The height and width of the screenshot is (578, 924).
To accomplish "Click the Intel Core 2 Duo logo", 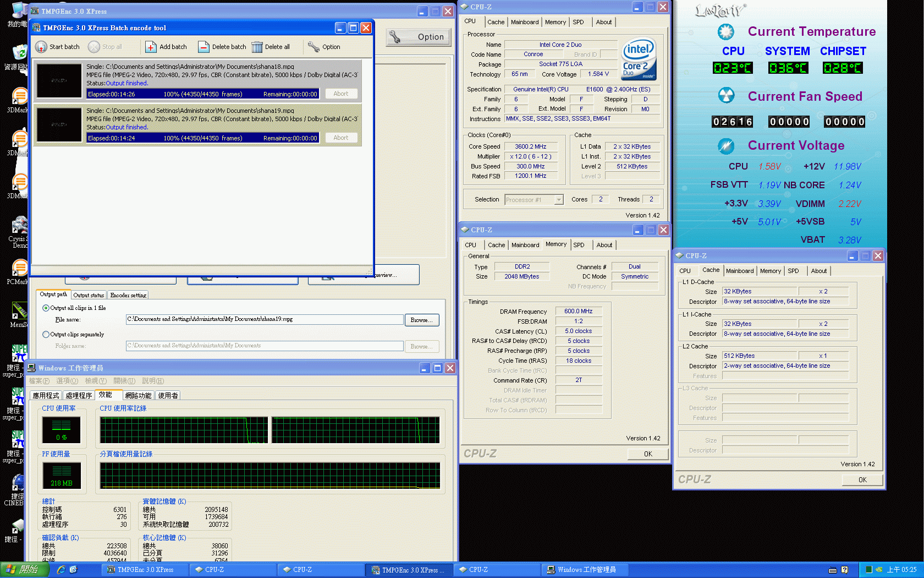I will [x=639, y=59].
